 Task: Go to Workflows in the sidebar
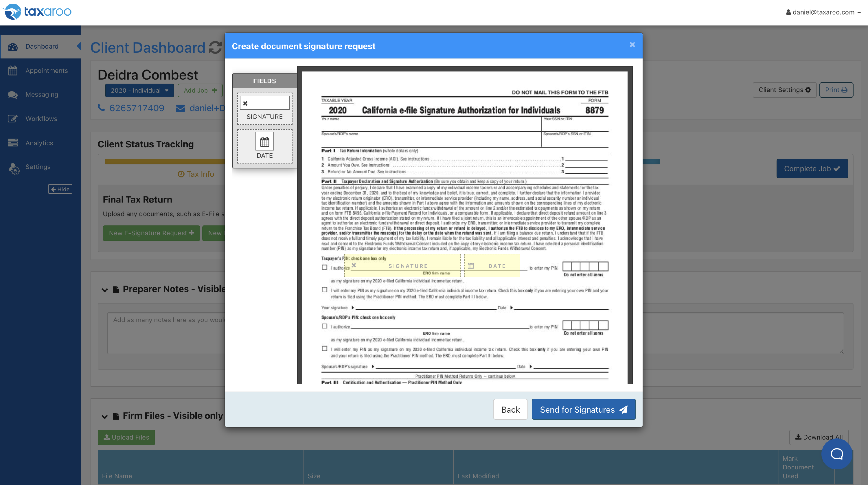coord(41,119)
